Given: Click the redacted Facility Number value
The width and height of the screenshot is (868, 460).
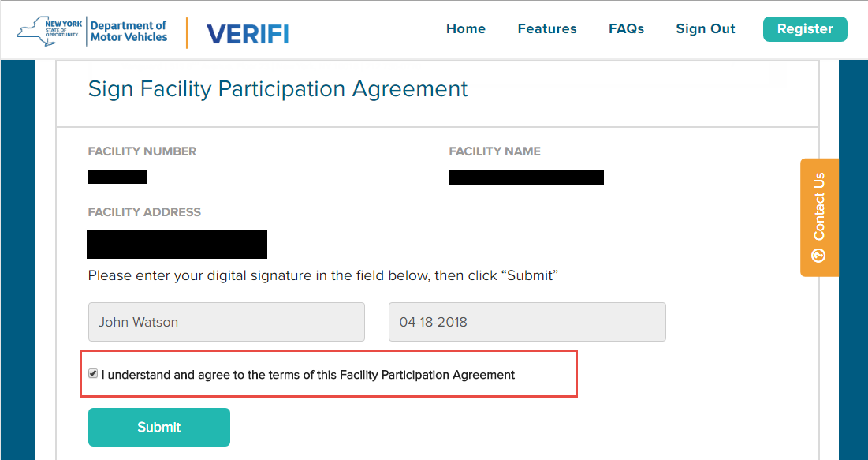Looking at the screenshot, I should tap(117, 177).
